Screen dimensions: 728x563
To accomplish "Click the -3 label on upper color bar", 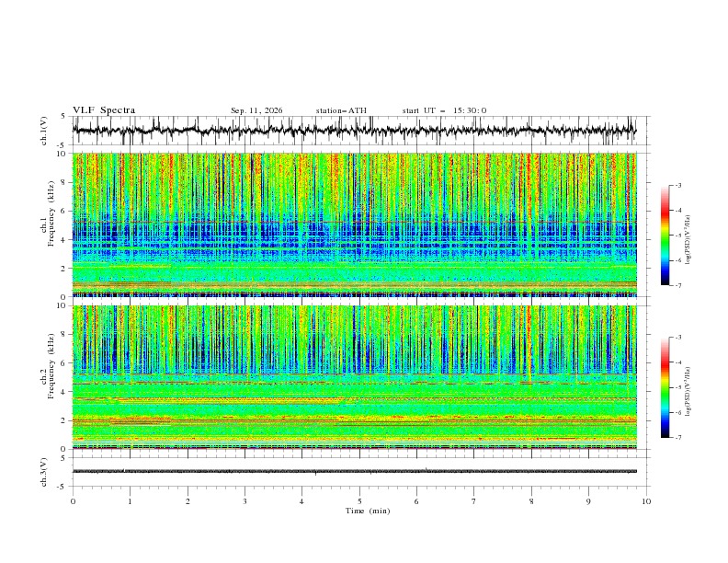I will point(678,185).
